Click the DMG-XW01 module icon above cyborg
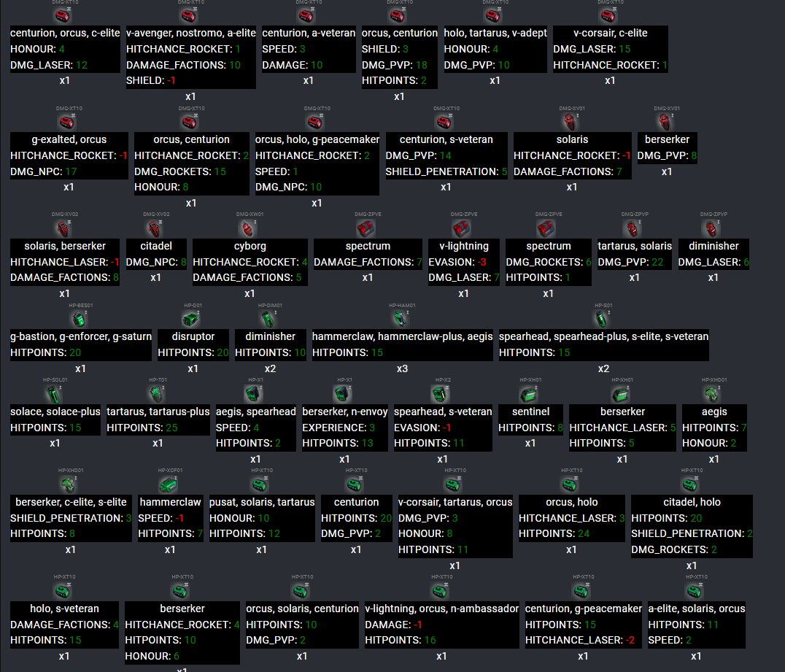 (250, 228)
